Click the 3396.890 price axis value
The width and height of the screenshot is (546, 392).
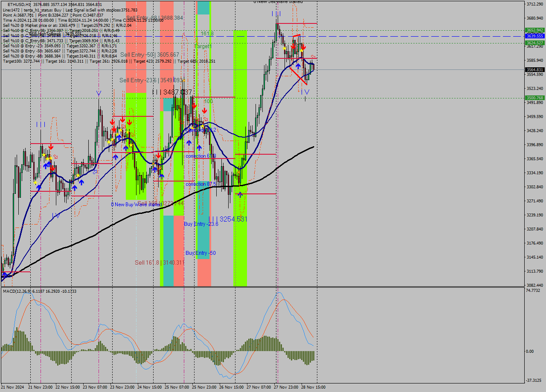coord(535,145)
